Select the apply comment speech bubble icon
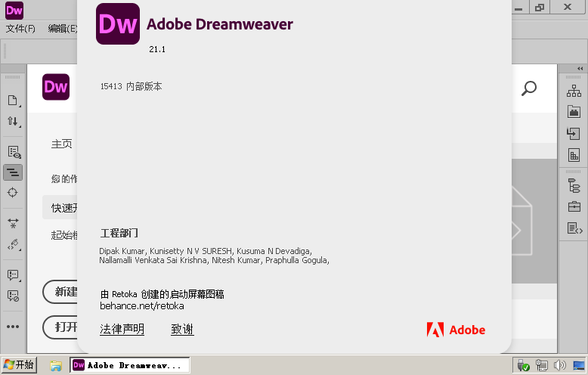Screen dimensions: 588x375 click(13, 275)
